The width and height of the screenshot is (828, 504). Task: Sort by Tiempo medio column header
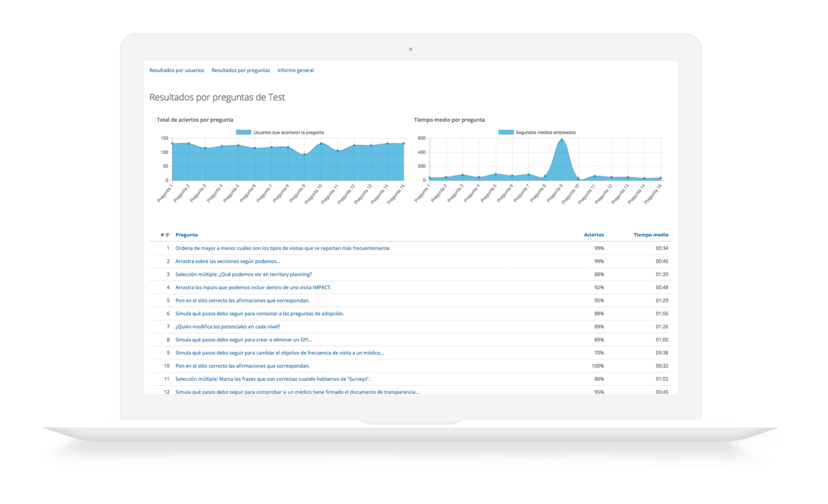click(650, 235)
